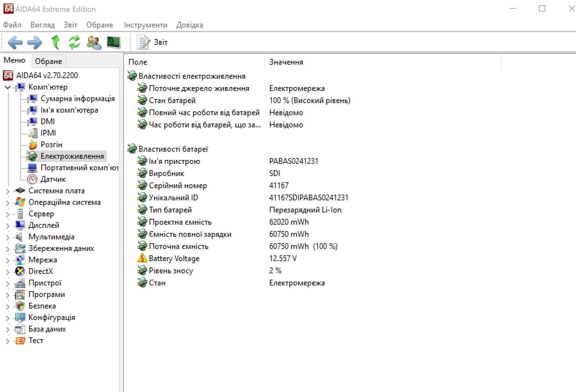Select the Сервер tree item label

pos(41,214)
